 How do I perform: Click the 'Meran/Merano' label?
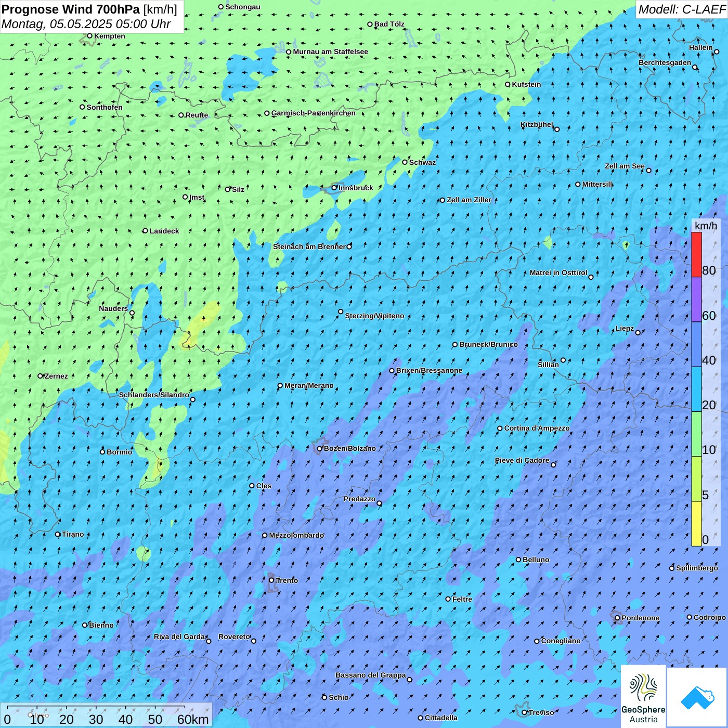point(309,385)
